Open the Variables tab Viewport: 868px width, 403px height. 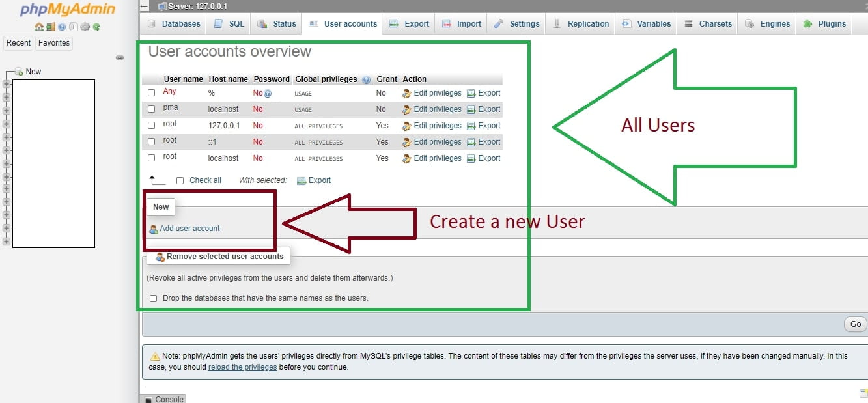point(647,24)
